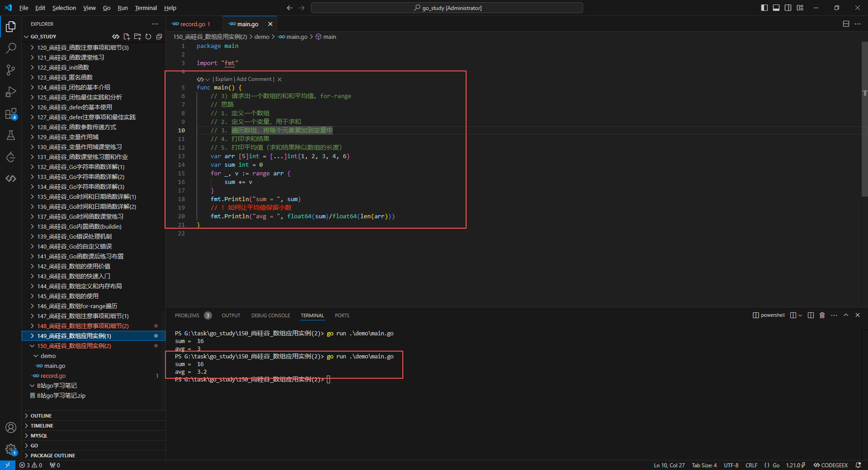
Task: Collapse the demo folder in the explorer
Action: pyautogui.click(x=36, y=356)
